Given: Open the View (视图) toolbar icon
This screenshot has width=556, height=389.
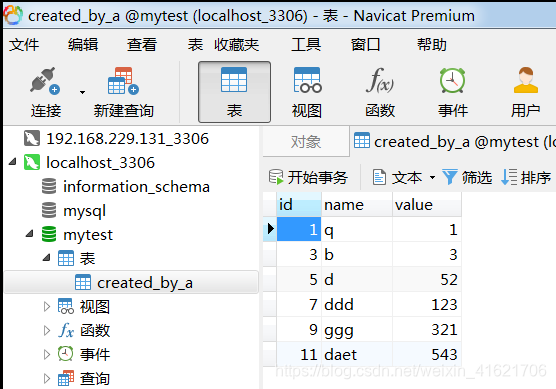Looking at the screenshot, I should tap(307, 80).
